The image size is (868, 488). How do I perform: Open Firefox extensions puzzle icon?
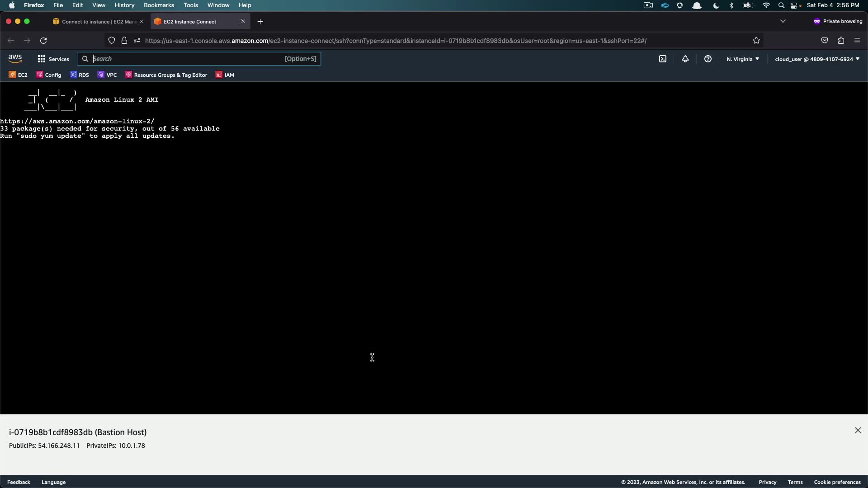coord(841,41)
